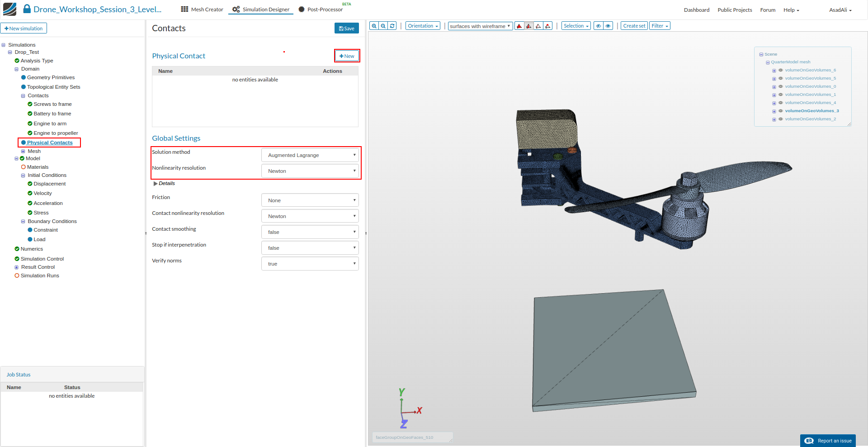Image resolution: width=868 pixels, height=447 pixels.
Task: Select the translucent surfaces render icon
Action: 548,26
